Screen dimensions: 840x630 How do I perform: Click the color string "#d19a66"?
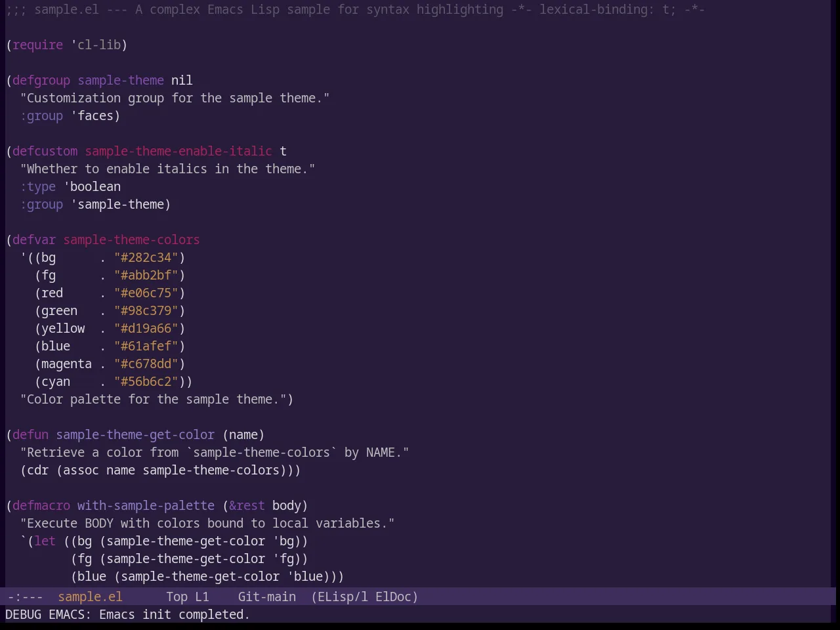pyautogui.click(x=146, y=328)
